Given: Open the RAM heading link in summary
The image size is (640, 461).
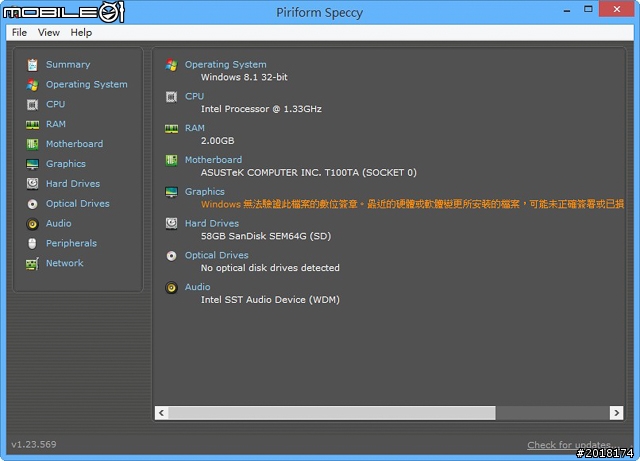Looking at the screenshot, I should click(195, 128).
